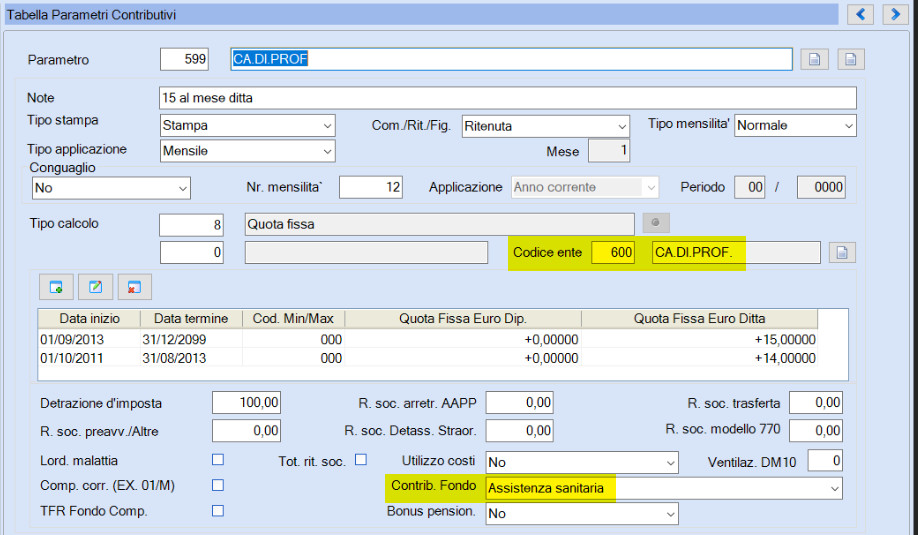The width and height of the screenshot is (918, 535).
Task: Click Detrazione d'imposta field 100,00
Action: (246, 403)
